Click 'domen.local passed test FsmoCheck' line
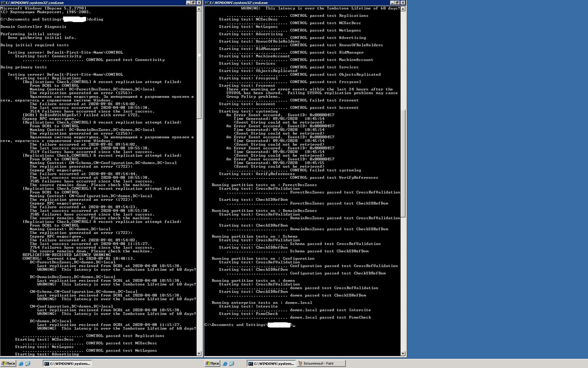Screen dimensions: 588x368 tap(299, 317)
